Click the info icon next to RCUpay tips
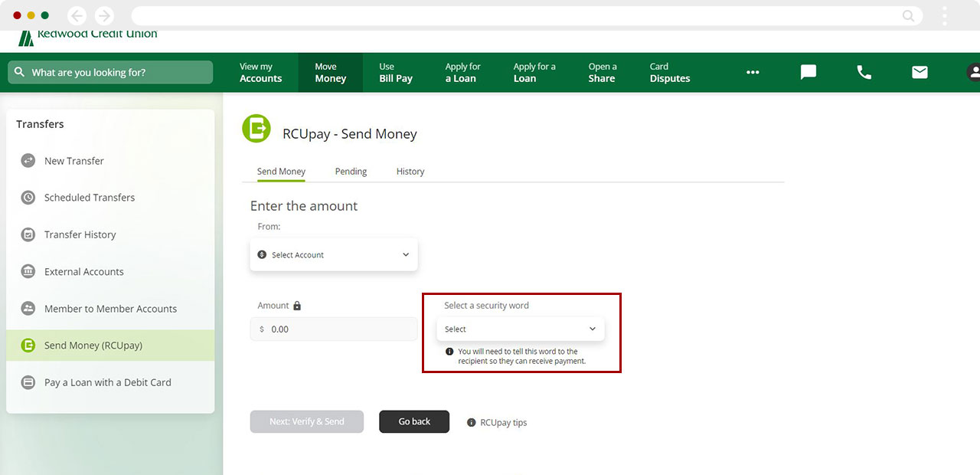980x475 pixels. 472,423
